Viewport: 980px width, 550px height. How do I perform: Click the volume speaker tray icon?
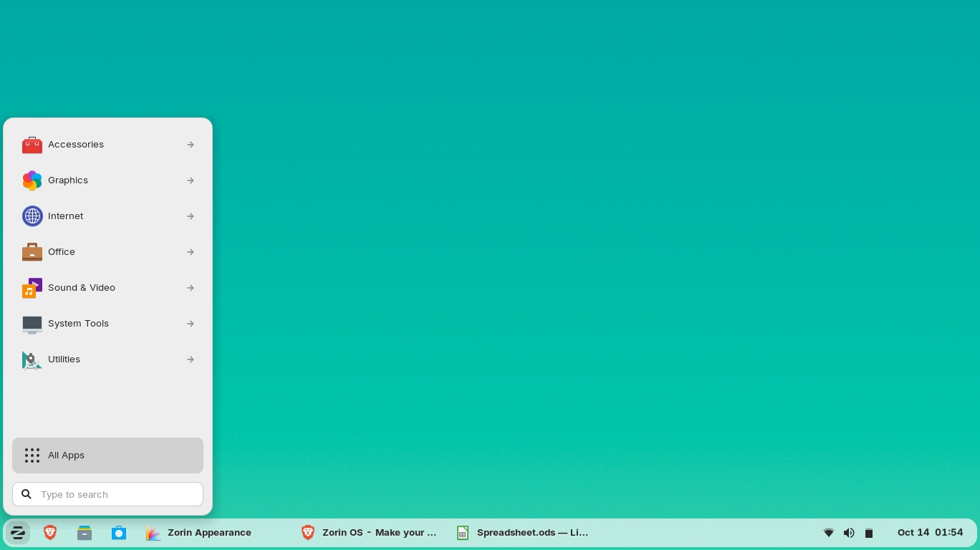pos(849,533)
